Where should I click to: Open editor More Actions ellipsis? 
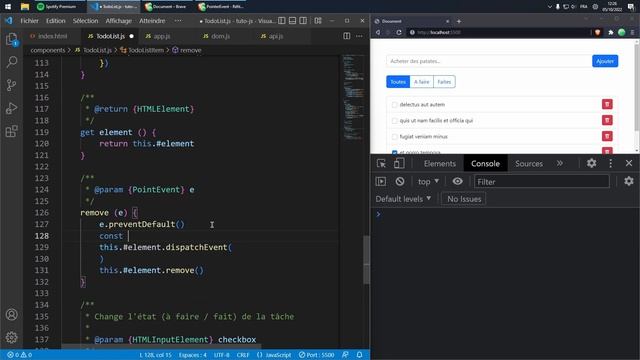coord(359,36)
